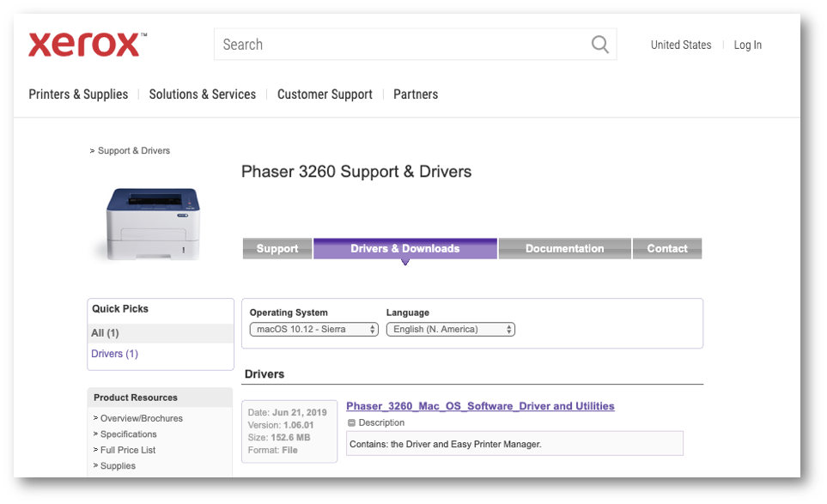Click the 'Date: Jun 21, 2019' text
This screenshot has height=504, width=827.
tap(288, 412)
